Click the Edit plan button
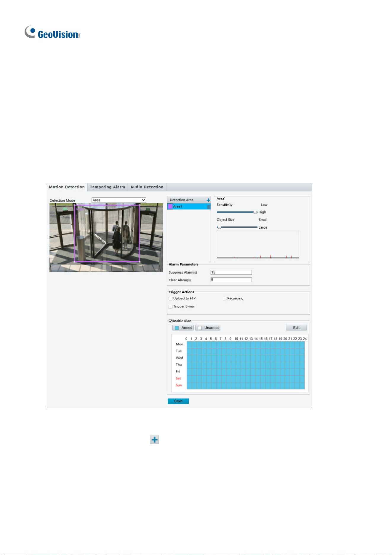This screenshot has height=555, width=392. click(296, 328)
